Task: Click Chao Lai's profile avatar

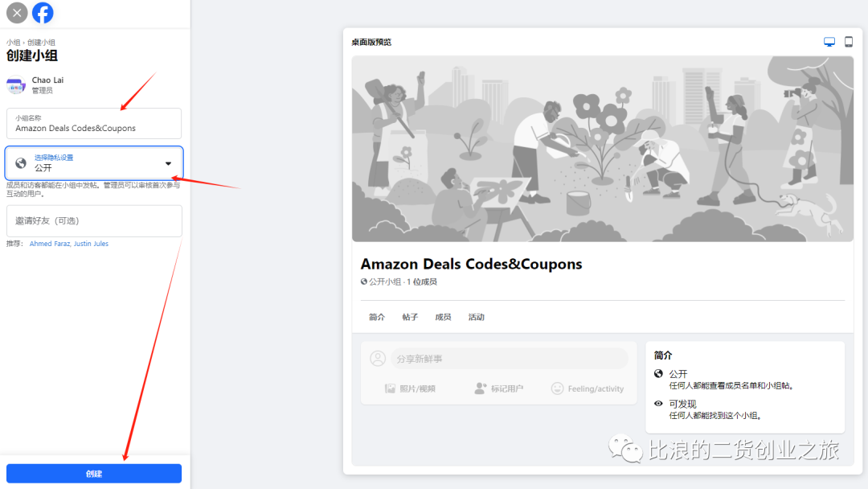Action: coord(16,85)
